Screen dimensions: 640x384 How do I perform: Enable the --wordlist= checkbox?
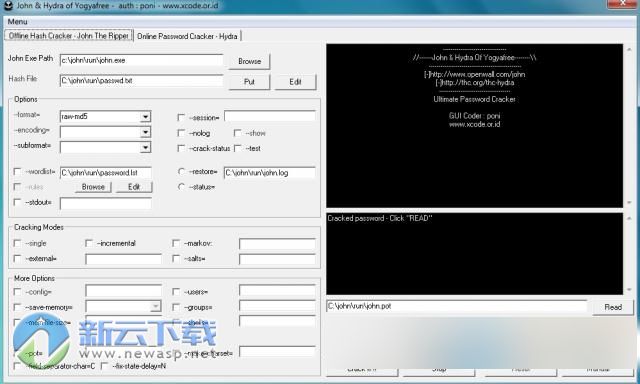click(x=17, y=172)
